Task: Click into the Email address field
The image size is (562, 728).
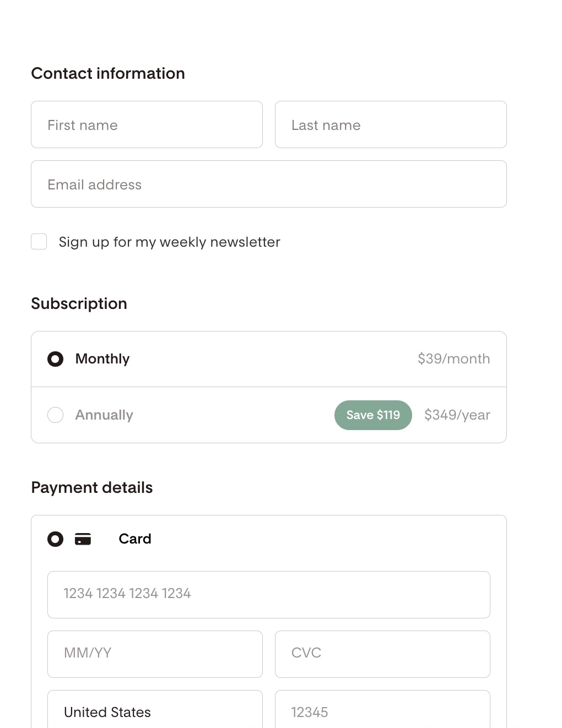Action: 269,184
